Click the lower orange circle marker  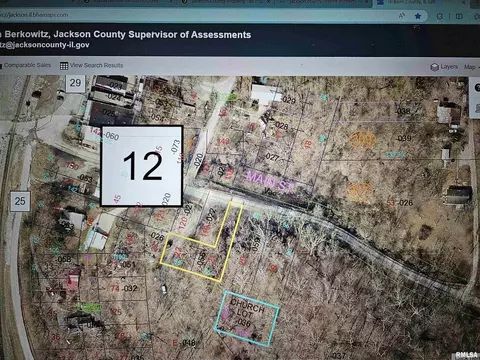tap(359, 192)
